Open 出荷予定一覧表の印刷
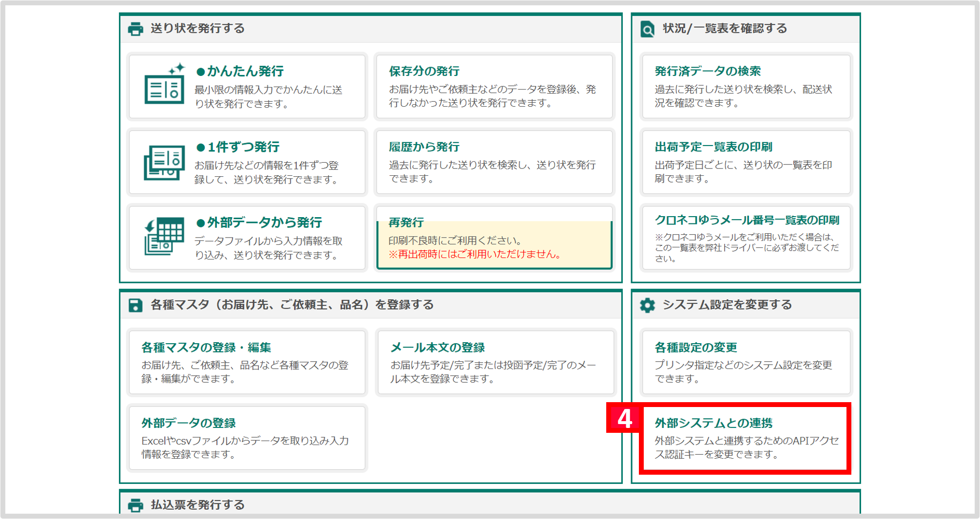980x519 pixels. point(746,162)
